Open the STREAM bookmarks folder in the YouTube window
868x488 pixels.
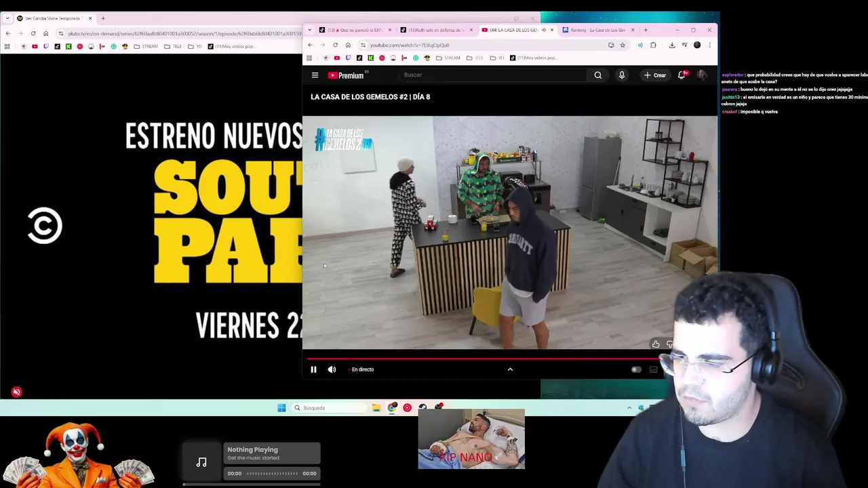(449, 58)
